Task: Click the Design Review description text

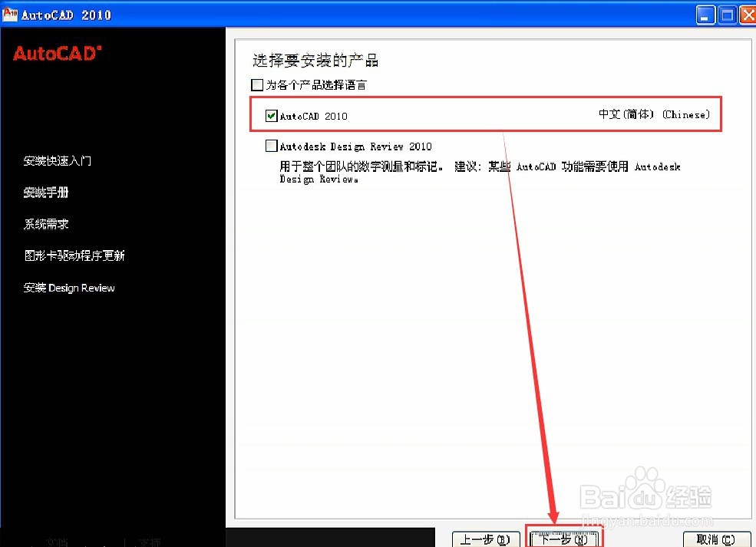Action: click(x=480, y=173)
